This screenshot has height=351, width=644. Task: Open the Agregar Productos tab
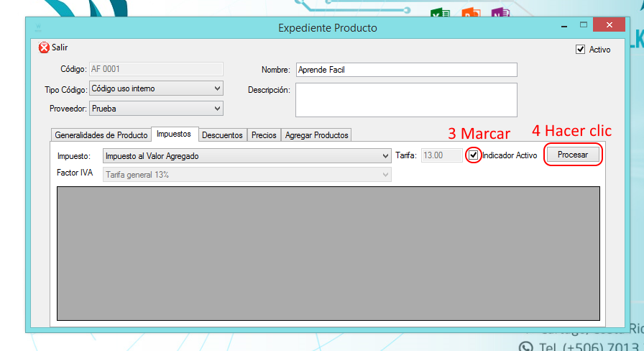click(x=317, y=135)
